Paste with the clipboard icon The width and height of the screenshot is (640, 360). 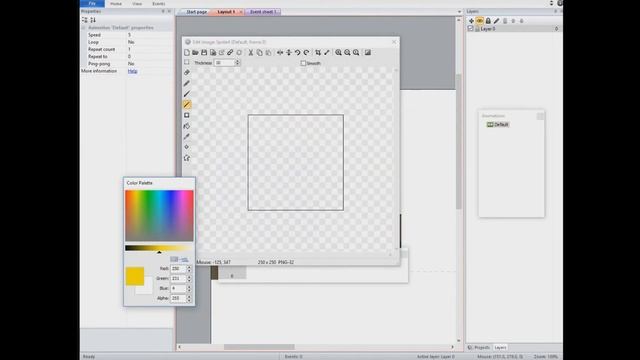coord(268,53)
